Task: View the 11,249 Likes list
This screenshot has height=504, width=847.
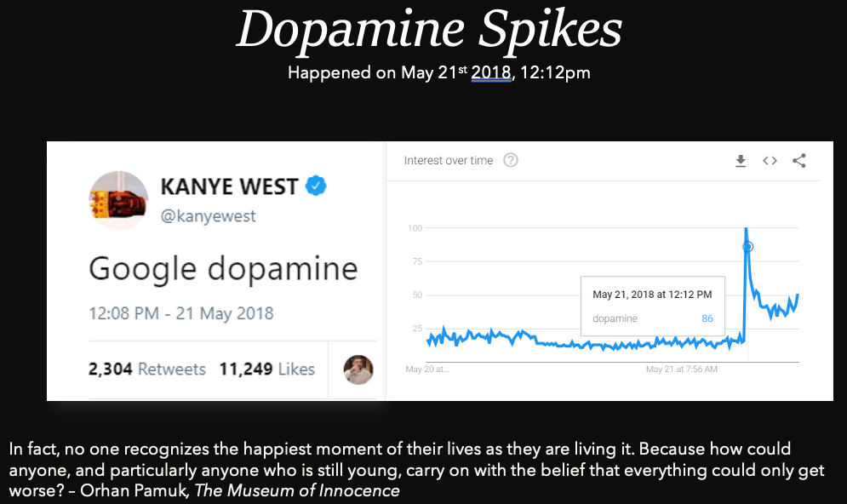Action: (x=266, y=369)
